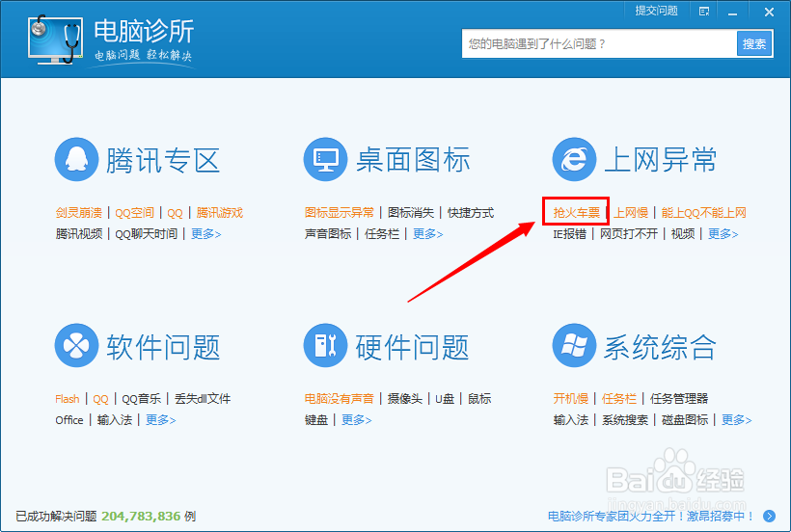Viewport: 791px width, 532px height.
Task: Open the 硬件问题 heading
Action: click(x=412, y=347)
